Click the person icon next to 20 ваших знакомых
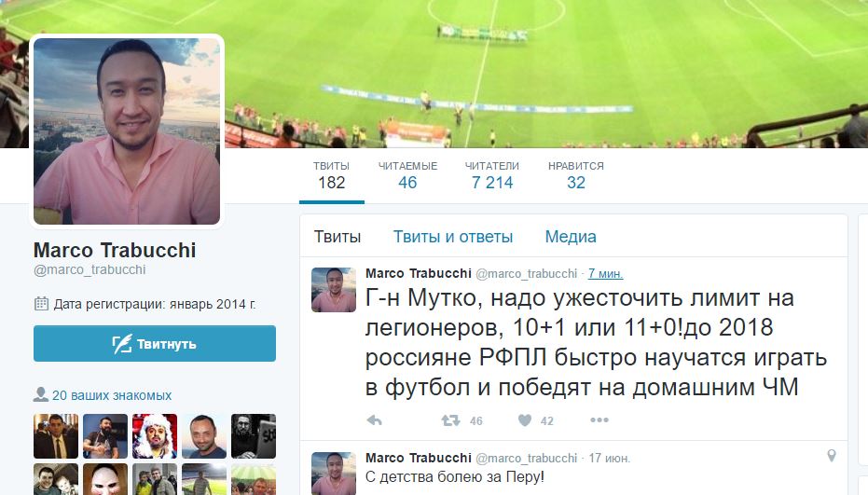The width and height of the screenshot is (868, 495). tap(40, 394)
